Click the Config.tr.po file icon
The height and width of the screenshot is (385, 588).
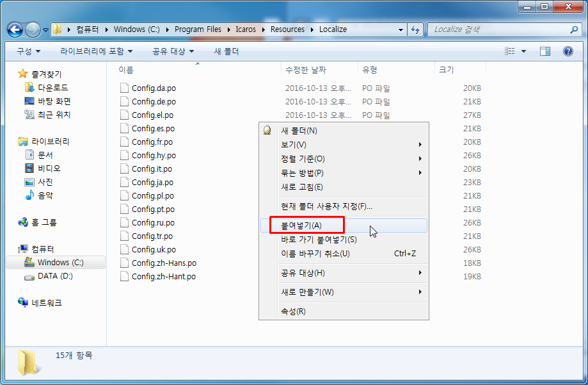click(125, 236)
